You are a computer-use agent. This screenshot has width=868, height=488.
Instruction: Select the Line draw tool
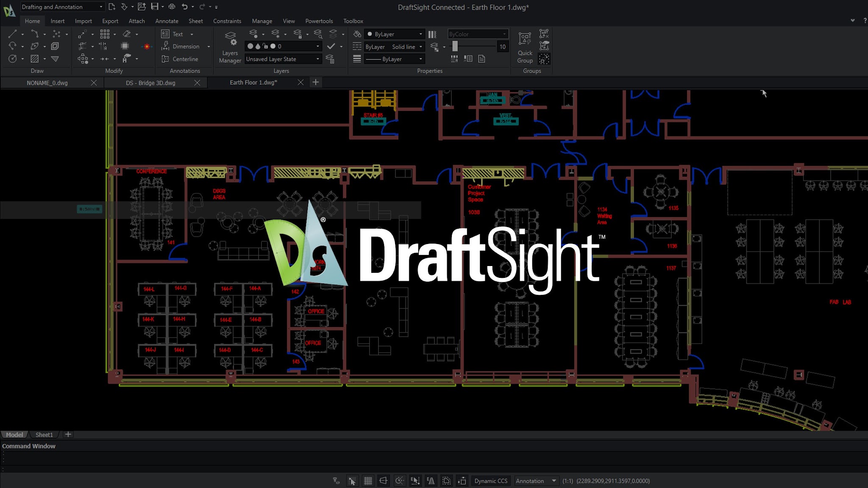point(12,34)
